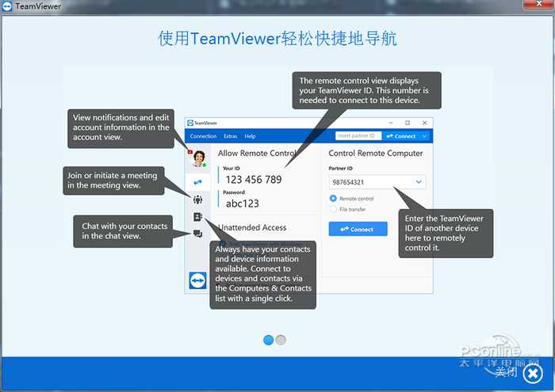555x392 pixels.
Task: Click the circled X close icon at bottom
Action: tap(533, 373)
